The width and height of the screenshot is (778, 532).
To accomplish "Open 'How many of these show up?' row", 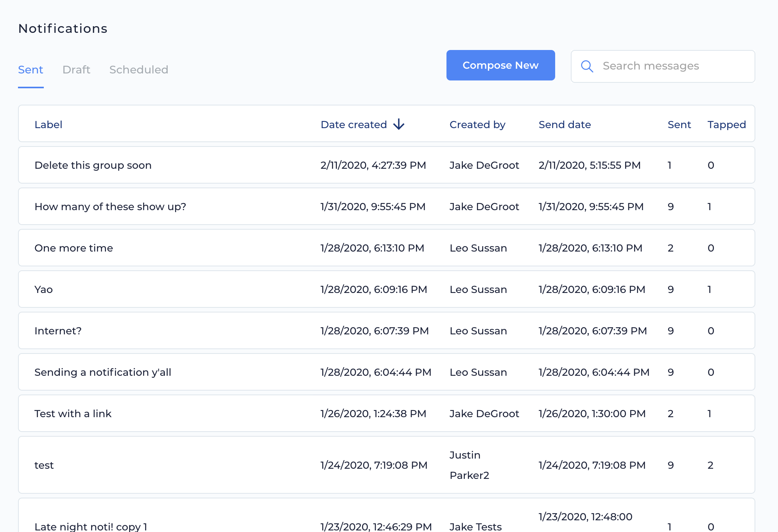I will tap(110, 207).
